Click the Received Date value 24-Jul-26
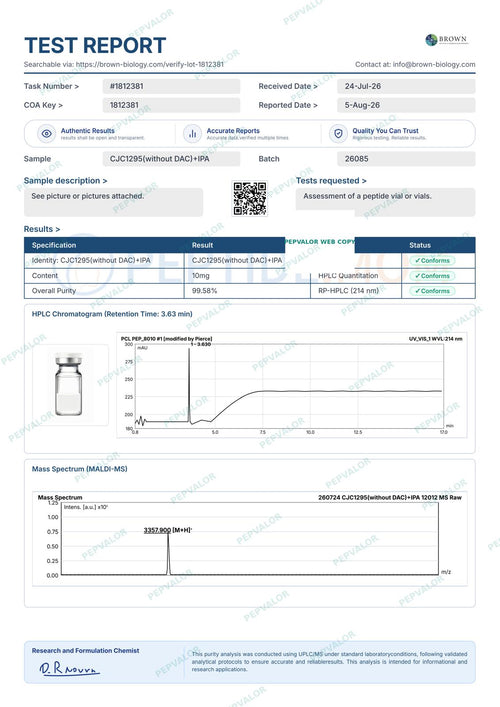Image resolution: width=500 pixels, height=707 pixels. click(x=406, y=86)
